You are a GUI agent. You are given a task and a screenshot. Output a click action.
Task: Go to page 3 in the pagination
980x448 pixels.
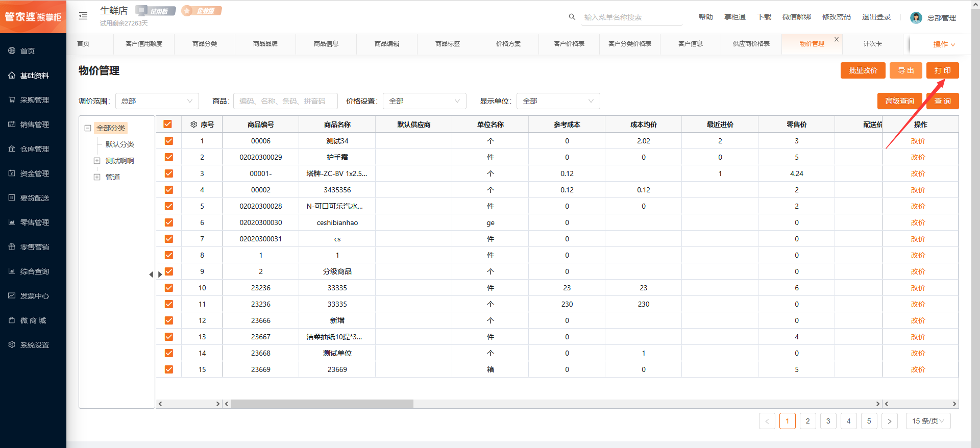[828, 421]
